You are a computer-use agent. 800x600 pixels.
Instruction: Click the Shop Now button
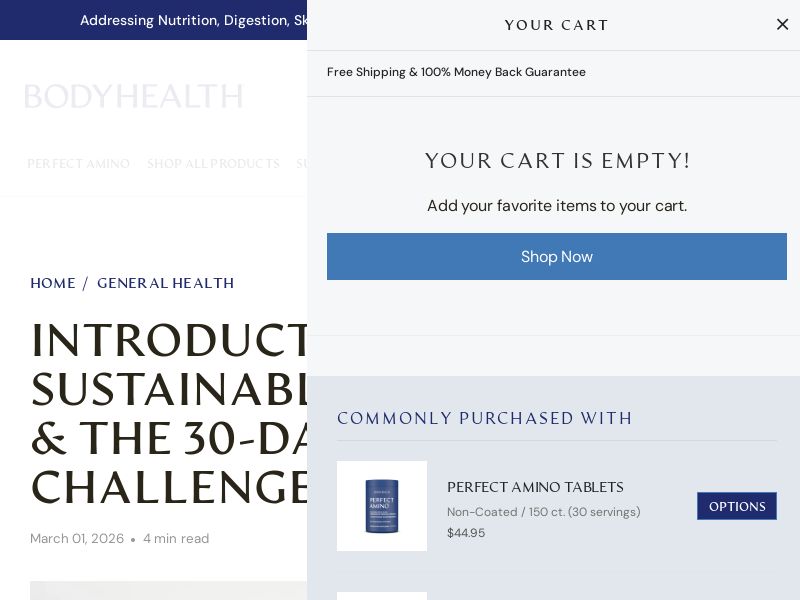556,257
